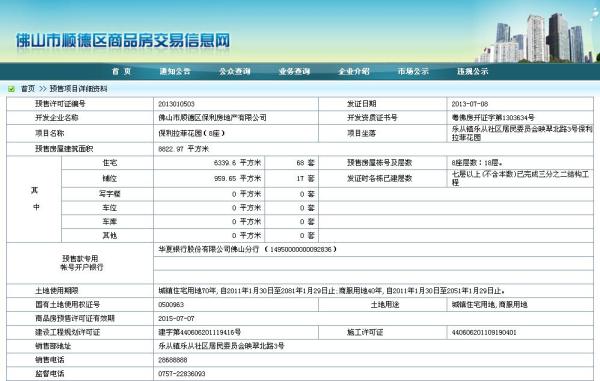The image size is (600, 381).
Task: Click the 17 套 shop count
Action: [305, 179]
